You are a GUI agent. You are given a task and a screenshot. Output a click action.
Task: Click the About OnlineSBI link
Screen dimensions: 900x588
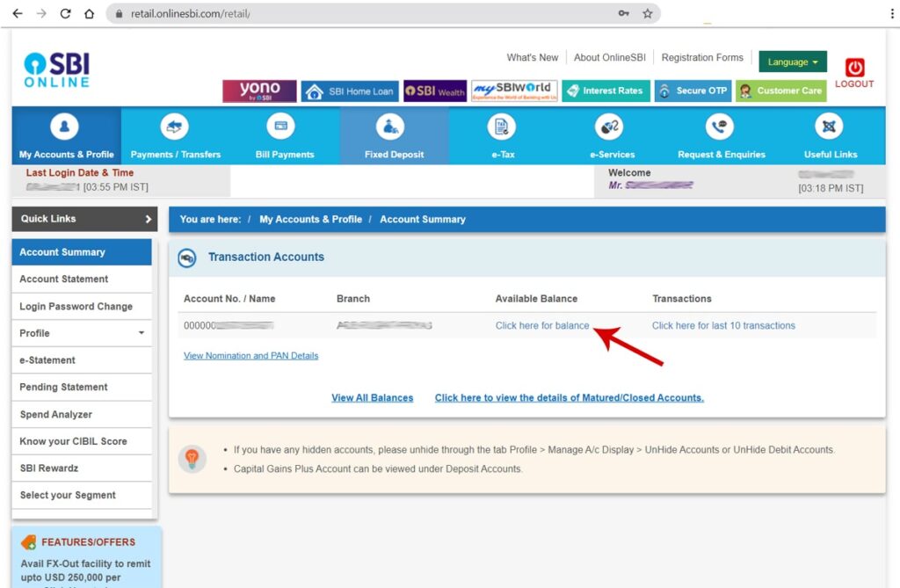tap(610, 57)
